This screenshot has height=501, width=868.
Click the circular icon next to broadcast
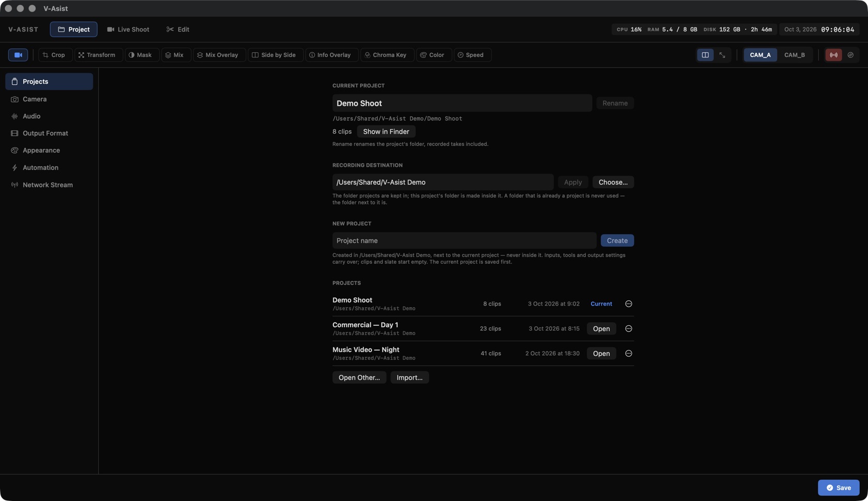pos(850,55)
